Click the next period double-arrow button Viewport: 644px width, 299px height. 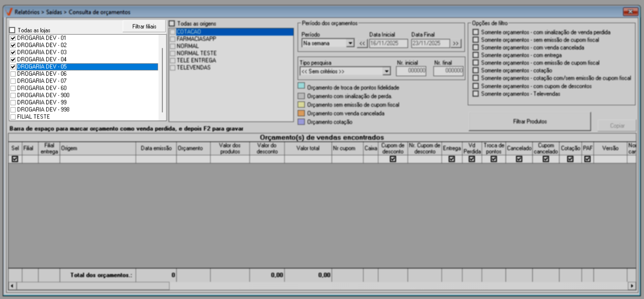(x=455, y=44)
